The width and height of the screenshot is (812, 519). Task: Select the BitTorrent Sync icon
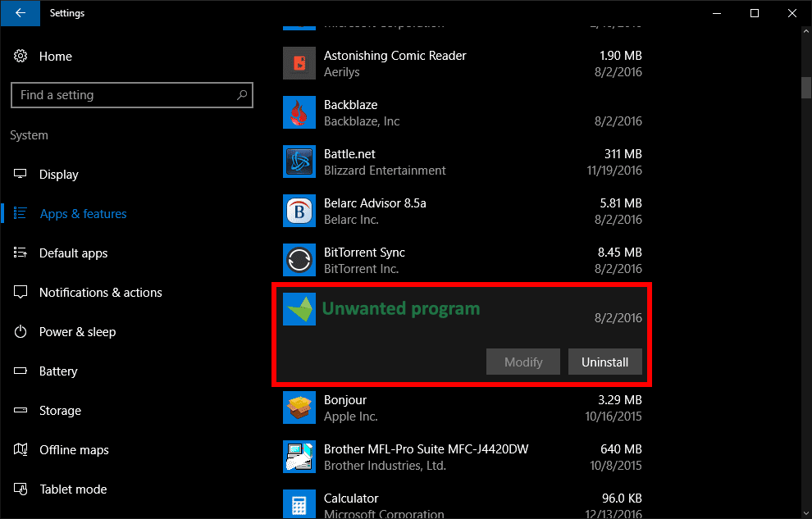tap(299, 260)
